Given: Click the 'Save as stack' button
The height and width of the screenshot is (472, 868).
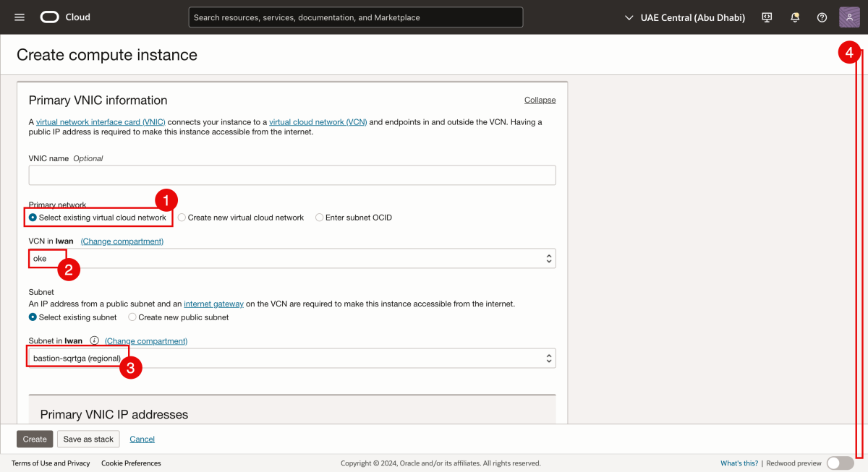Looking at the screenshot, I should [x=88, y=439].
